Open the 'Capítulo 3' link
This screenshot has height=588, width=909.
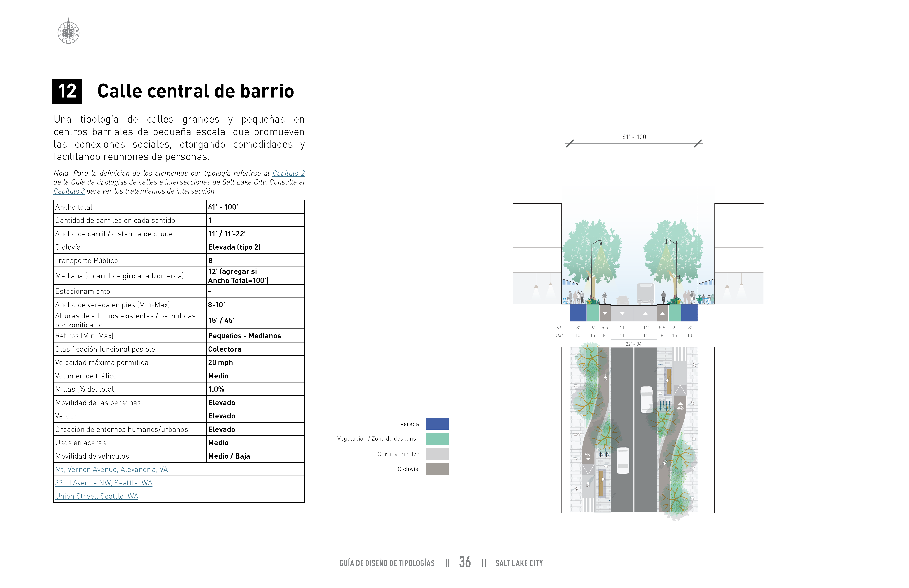point(69,191)
